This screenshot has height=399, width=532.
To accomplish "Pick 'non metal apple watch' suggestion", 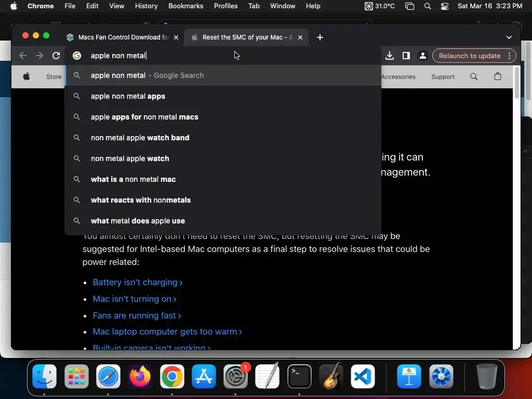I will [x=223, y=158].
